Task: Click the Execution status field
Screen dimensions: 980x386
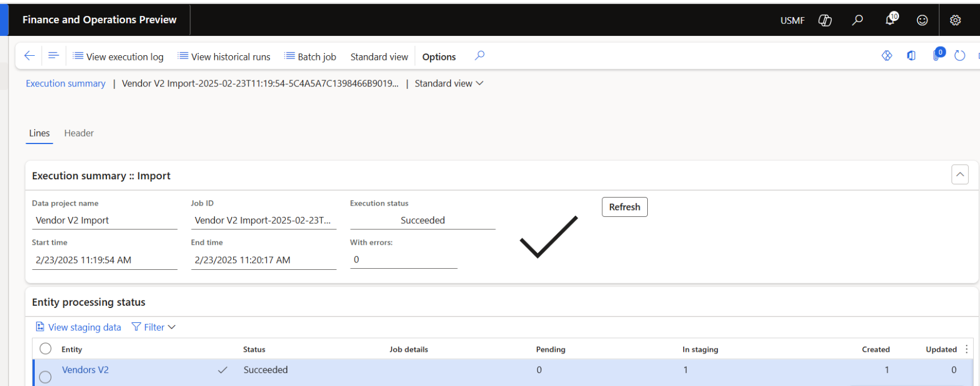Action: coord(423,220)
